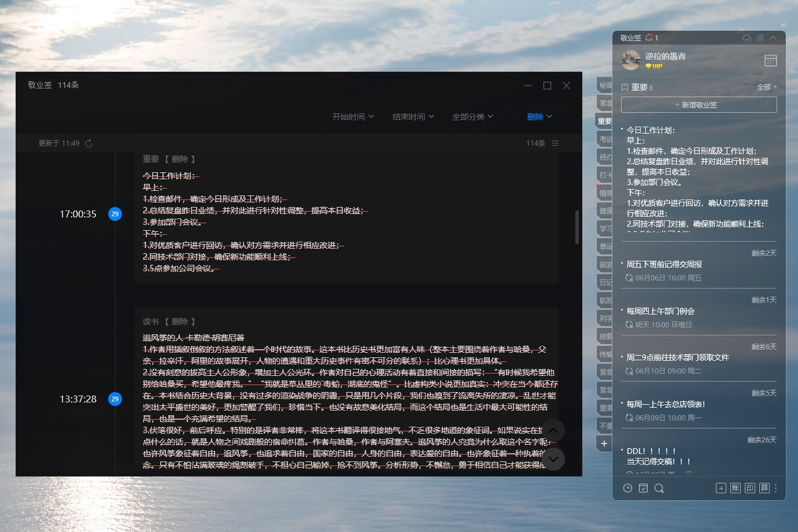Viewport: 798px width, 532px height.
Task: Maximize the 敬业签 log window
Action: [x=547, y=86]
